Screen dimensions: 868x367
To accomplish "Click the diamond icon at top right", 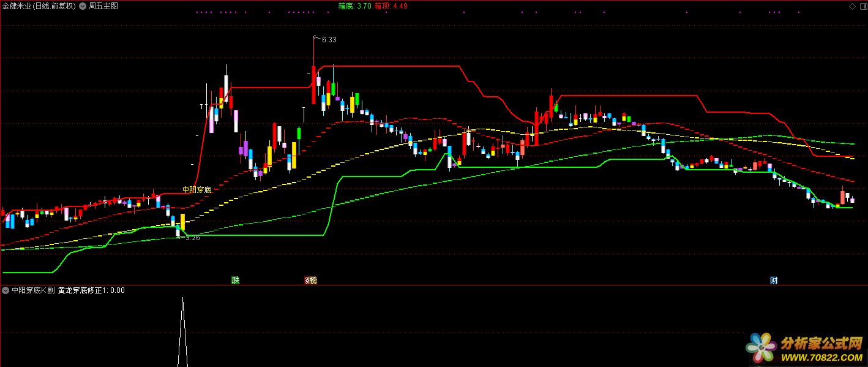I will tap(852, 6).
